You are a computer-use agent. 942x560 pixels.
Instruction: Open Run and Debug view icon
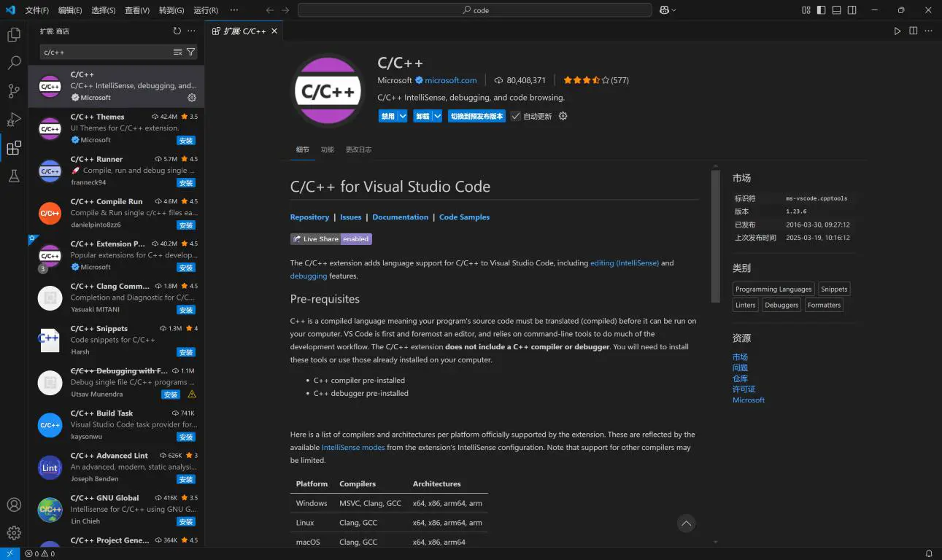[14, 120]
